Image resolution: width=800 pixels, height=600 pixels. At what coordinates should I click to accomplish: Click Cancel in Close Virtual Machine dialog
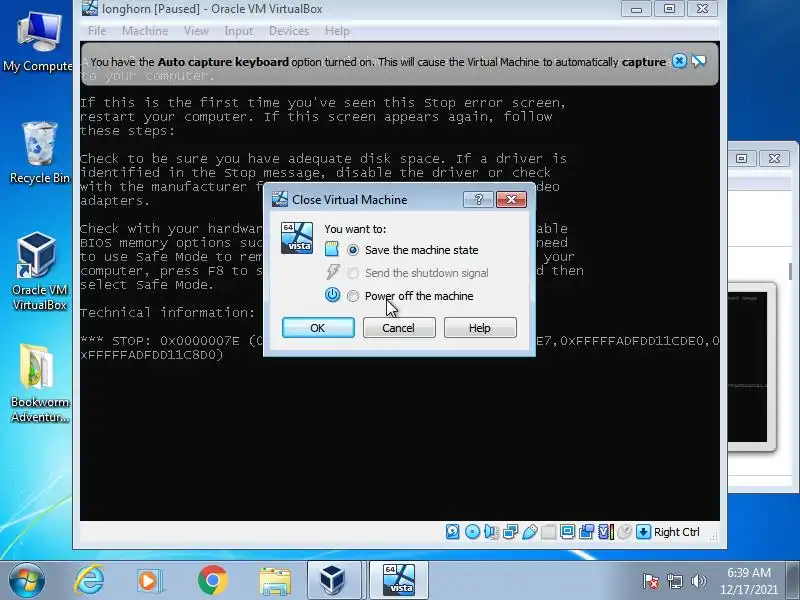399,328
